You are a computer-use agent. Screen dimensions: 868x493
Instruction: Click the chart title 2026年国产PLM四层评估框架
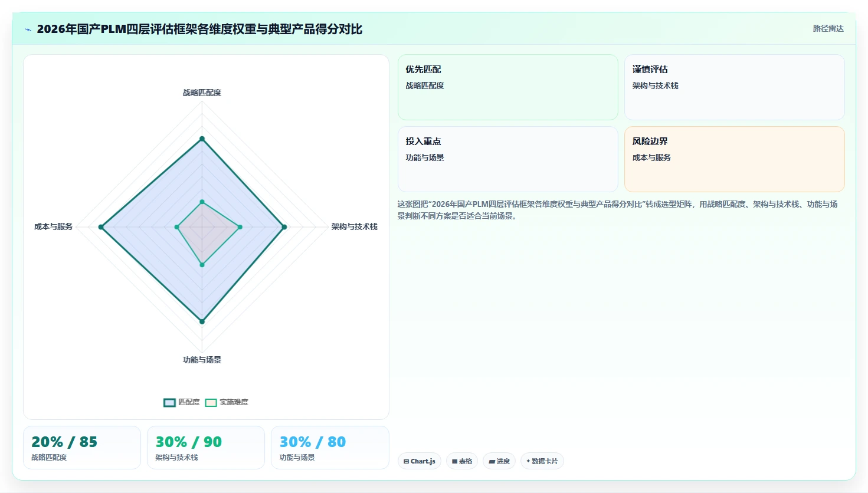(199, 29)
